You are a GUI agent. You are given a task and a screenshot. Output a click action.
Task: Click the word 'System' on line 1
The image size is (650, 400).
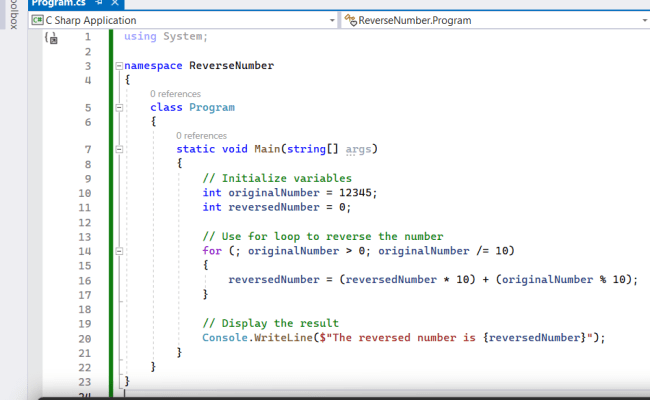pyautogui.click(x=182, y=36)
